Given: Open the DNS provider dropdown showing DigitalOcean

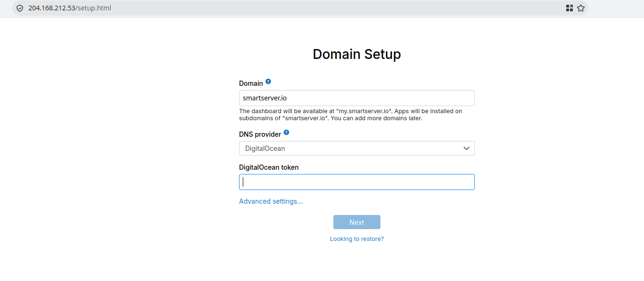Looking at the screenshot, I should tap(357, 149).
